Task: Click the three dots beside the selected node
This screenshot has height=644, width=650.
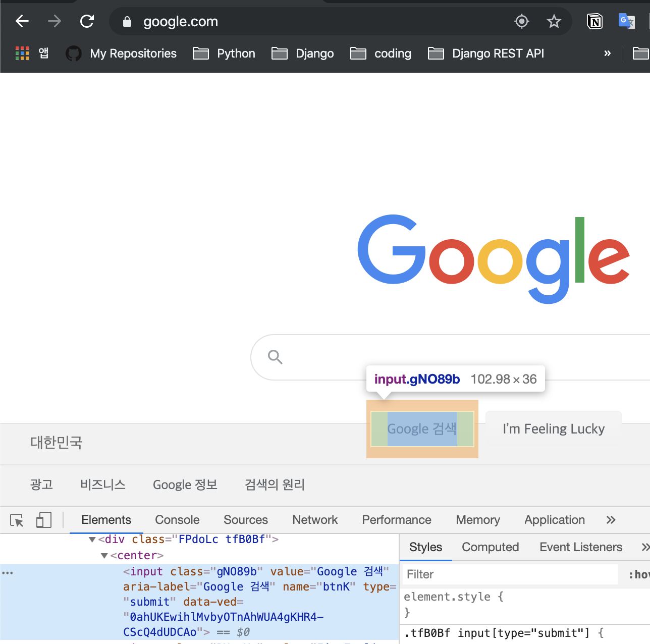Action: click(x=8, y=573)
